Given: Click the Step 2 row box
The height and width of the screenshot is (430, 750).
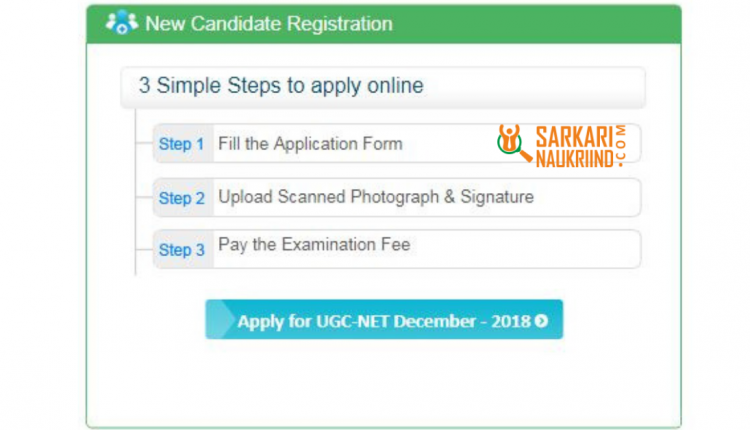Looking at the screenshot, I should (x=397, y=198).
